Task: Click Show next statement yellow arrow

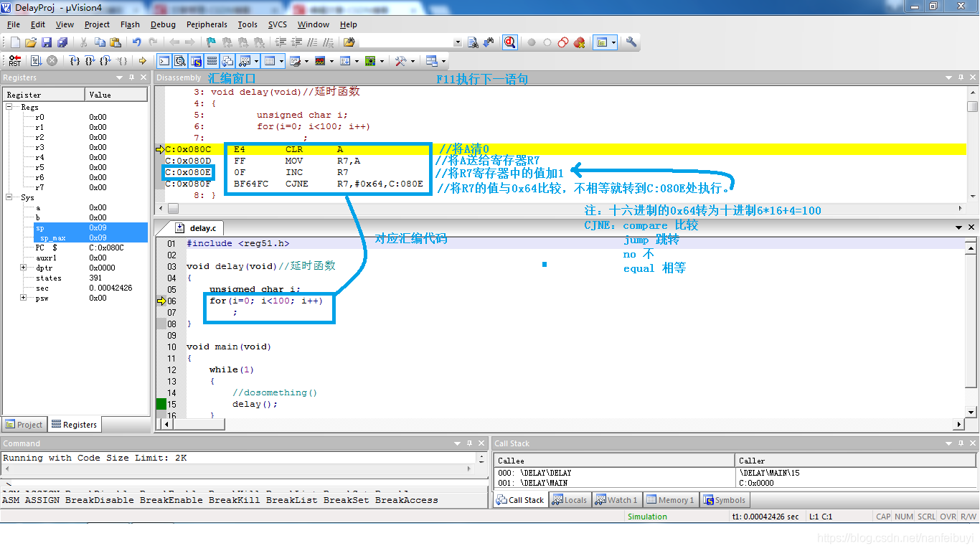Action: pyautogui.click(x=142, y=61)
